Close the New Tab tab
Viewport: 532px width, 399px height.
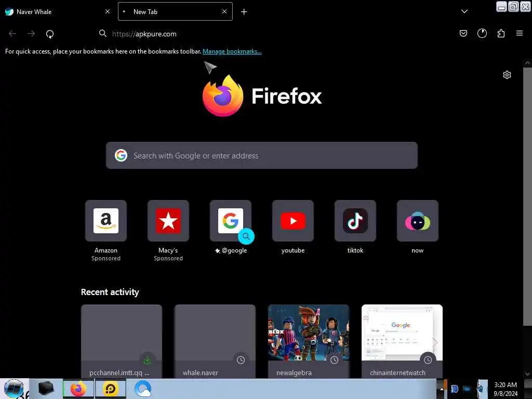click(224, 11)
